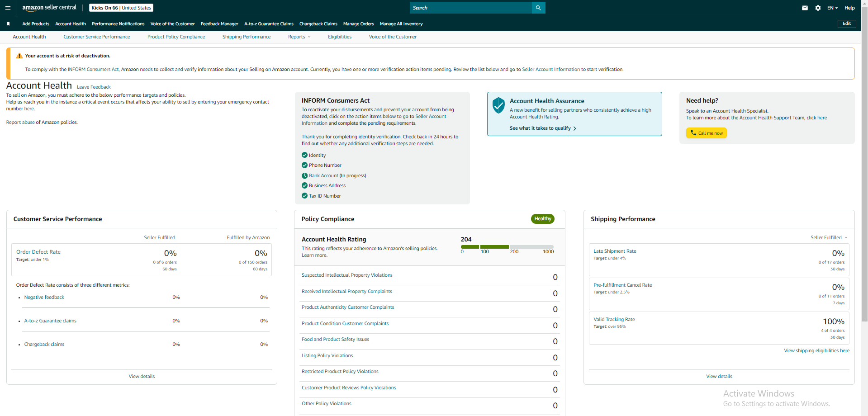Open Valid Tracking Rate link
The height and width of the screenshot is (416, 868).
click(614, 319)
